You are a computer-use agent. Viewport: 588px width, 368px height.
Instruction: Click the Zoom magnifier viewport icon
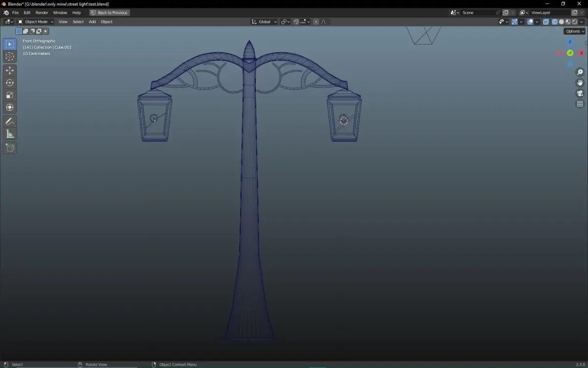pos(580,73)
